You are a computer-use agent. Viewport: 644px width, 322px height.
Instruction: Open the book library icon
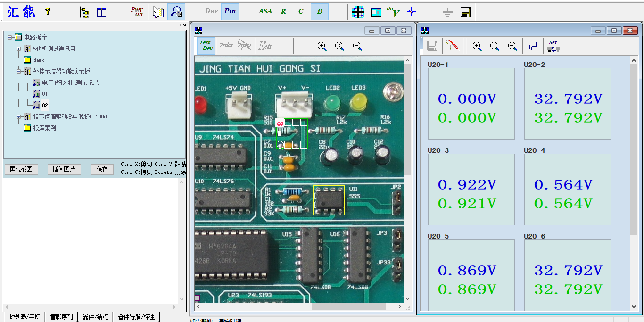158,12
